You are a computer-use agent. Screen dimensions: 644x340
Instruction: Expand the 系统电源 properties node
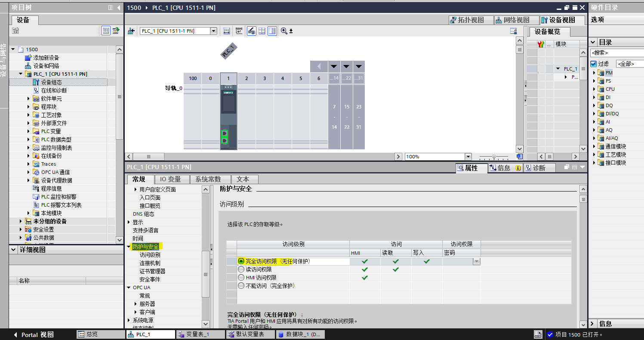click(x=129, y=320)
